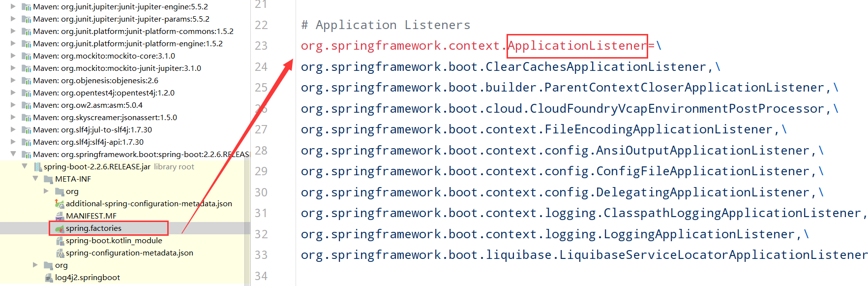Image resolution: width=868 pixels, height=286 pixels.
Task: Click the spring-boot.kotlin_module file icon
Action: 60,241
